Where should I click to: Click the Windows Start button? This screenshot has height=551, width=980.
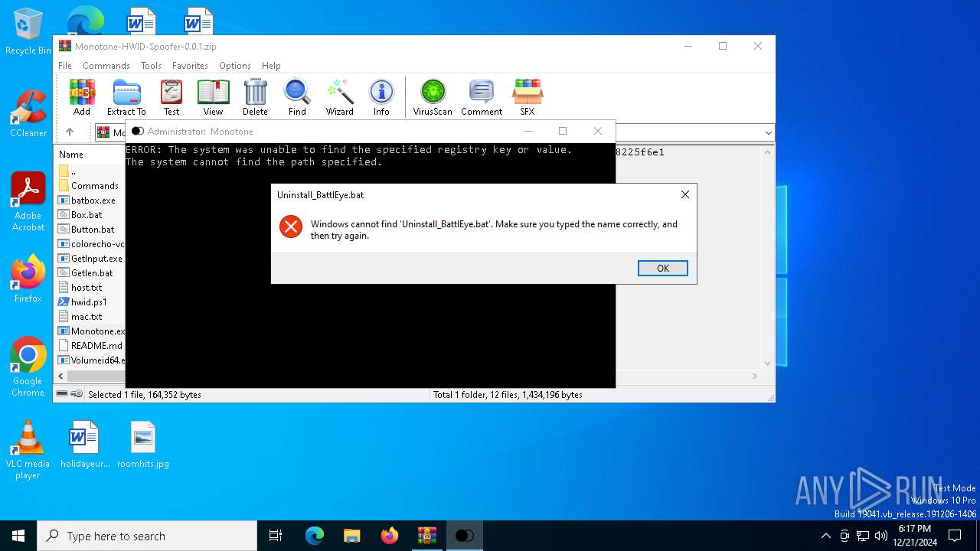tap(18, 536)
